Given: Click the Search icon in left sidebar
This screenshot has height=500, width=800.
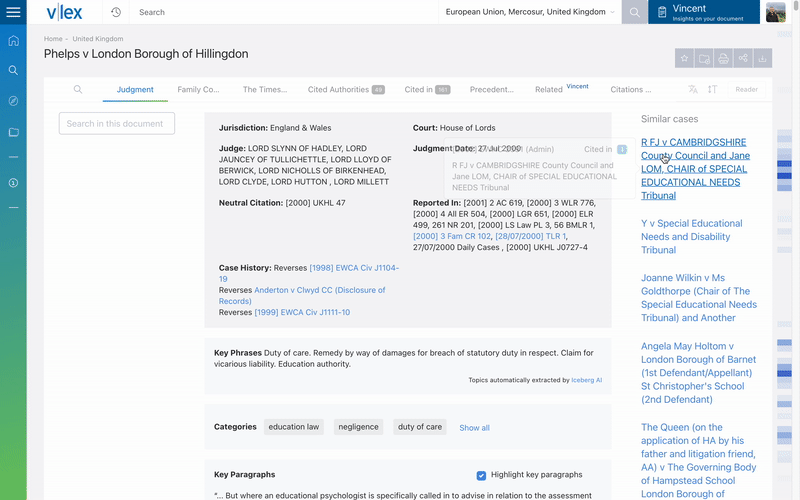Looking at the screenshot, I should click(13, 70).
